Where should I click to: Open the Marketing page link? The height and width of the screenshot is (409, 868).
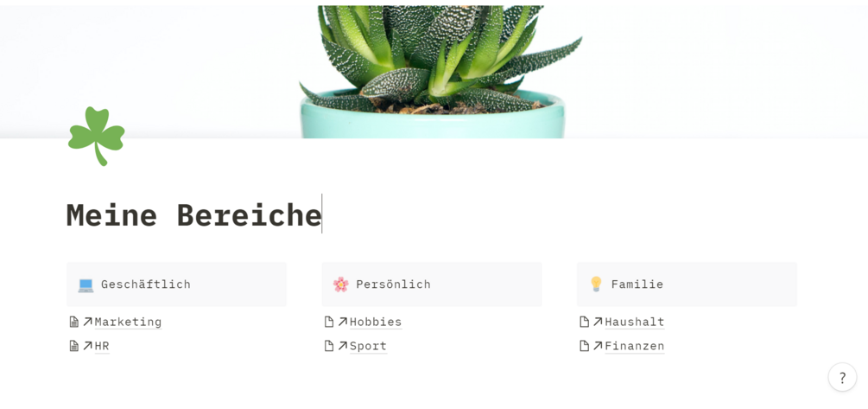click(128, 322)
